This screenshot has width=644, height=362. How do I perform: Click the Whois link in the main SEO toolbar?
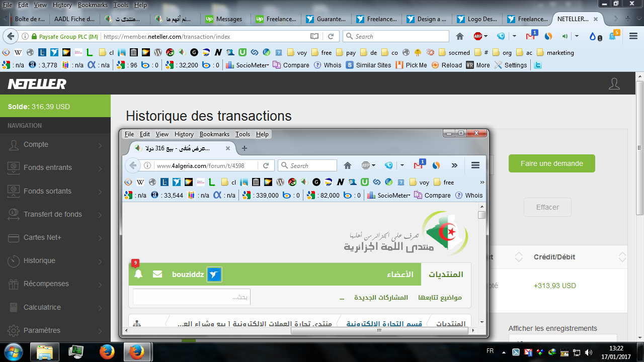point(328,65)
